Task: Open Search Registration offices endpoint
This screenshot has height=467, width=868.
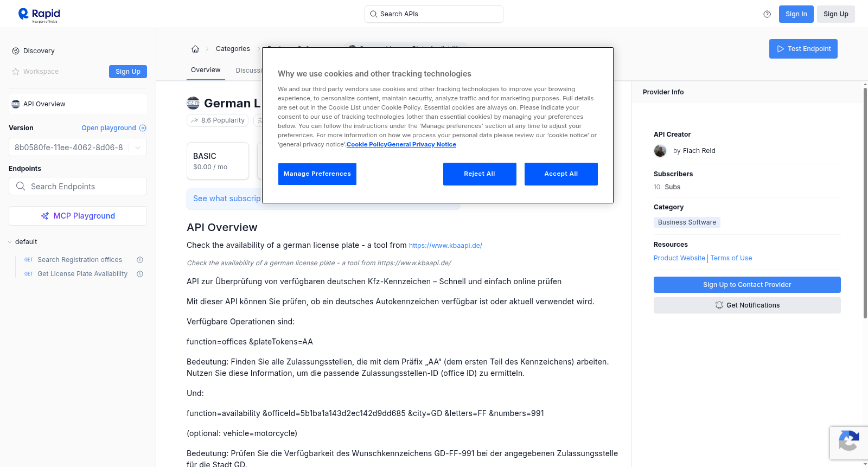Action: click(80, 260)
